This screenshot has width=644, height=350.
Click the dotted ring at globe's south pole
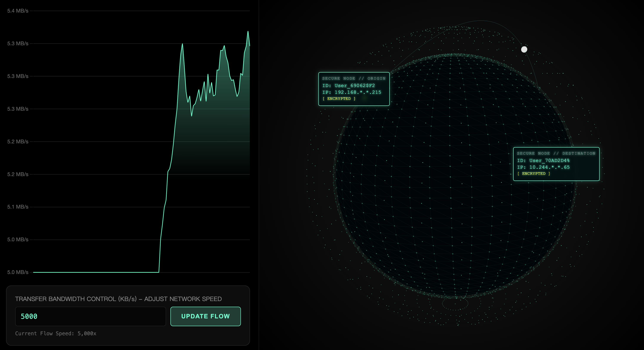(x=455, y=304)
